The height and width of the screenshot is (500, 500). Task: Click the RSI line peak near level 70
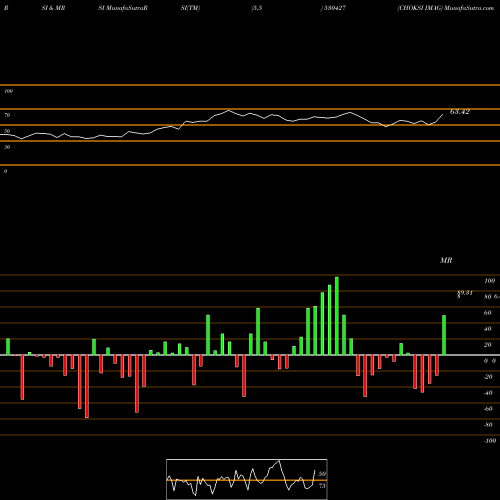tap(229, 110)
